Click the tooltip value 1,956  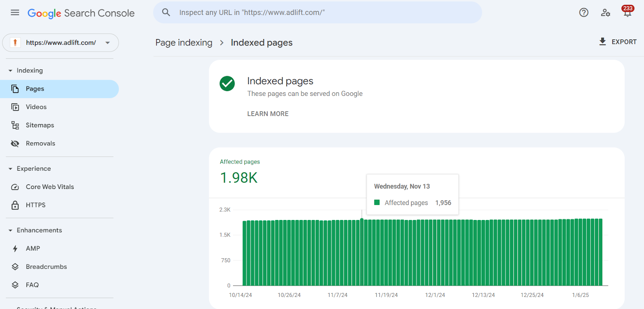click(443, 203)
